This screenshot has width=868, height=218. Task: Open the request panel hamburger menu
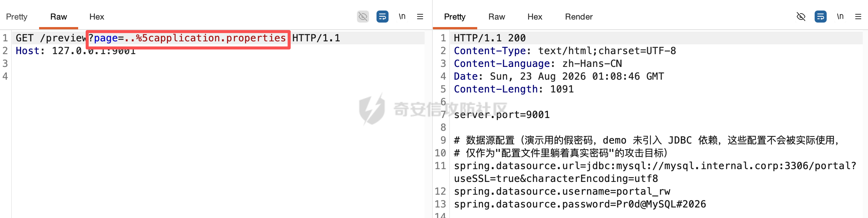[420, 17]
